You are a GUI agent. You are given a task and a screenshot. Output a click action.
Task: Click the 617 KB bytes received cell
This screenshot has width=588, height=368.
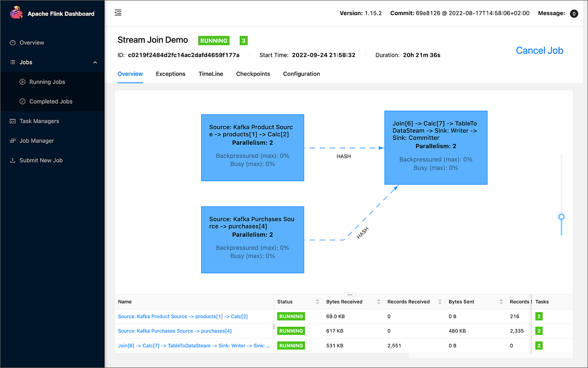pyautogui.click(x=335, y=331)
